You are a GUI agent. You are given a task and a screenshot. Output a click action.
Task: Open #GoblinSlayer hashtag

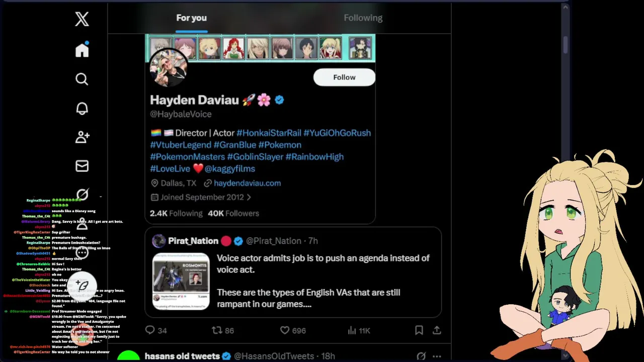(255, 157)
